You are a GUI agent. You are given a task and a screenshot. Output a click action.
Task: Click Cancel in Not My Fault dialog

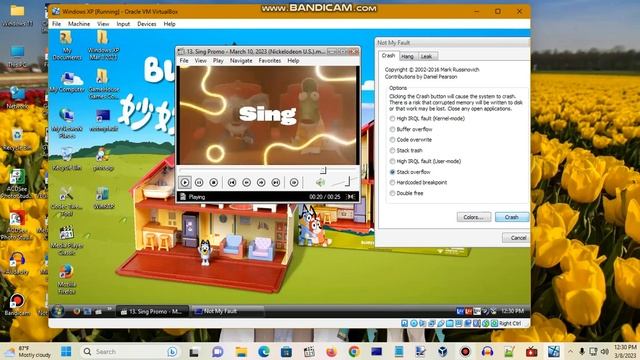517,238
